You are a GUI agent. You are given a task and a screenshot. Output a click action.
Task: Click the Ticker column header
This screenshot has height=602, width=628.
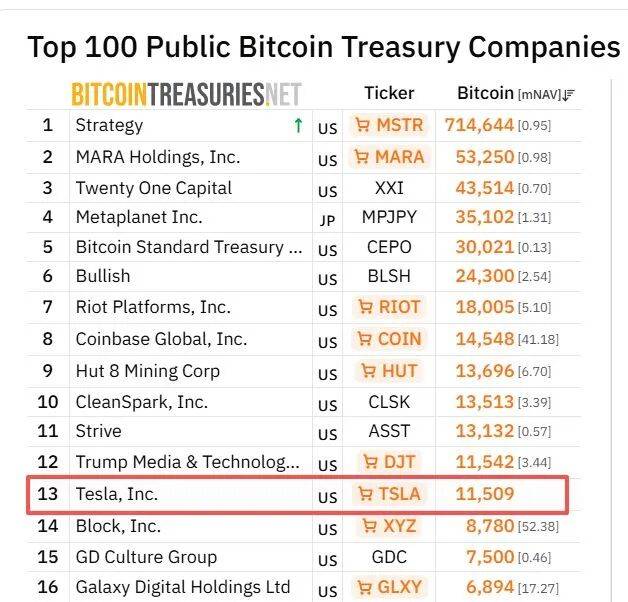(389, 93)
